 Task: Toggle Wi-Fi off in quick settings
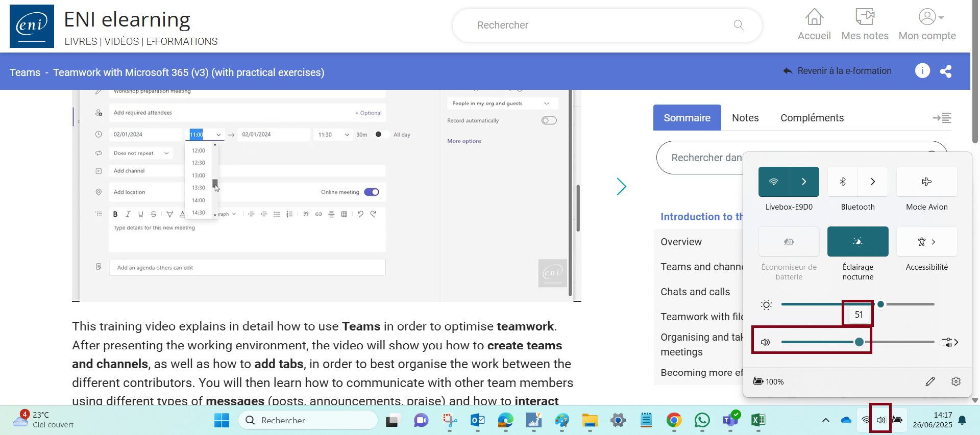pos(774,182)
